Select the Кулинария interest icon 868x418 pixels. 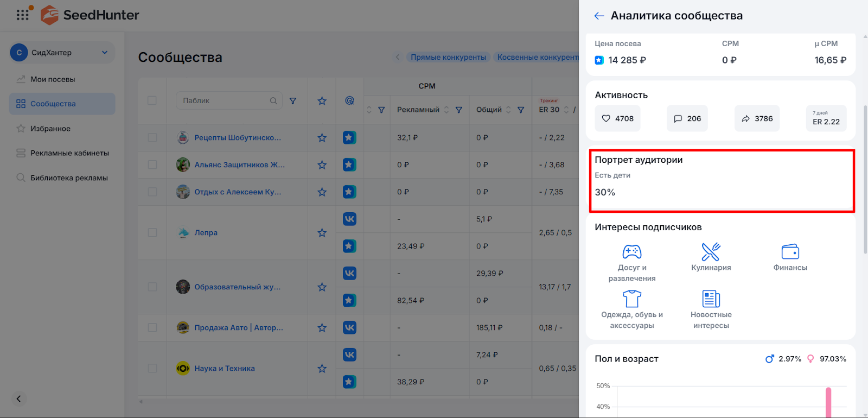click(x=711, y=252)
